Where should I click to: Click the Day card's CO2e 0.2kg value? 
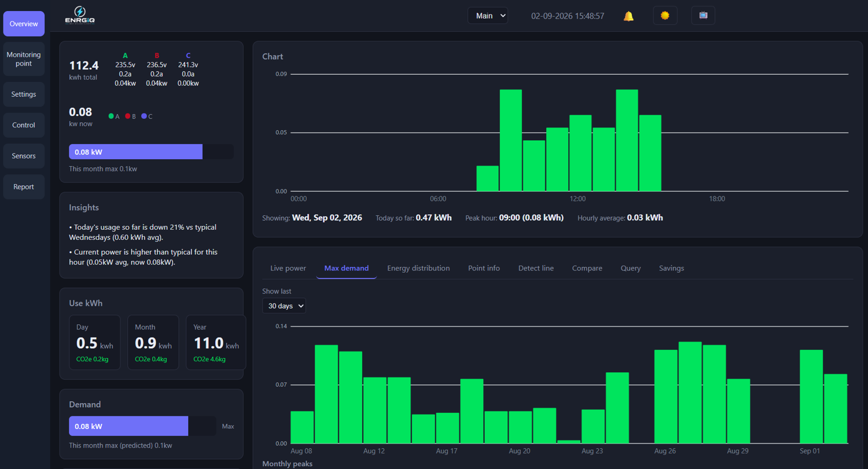coord(93,359)
